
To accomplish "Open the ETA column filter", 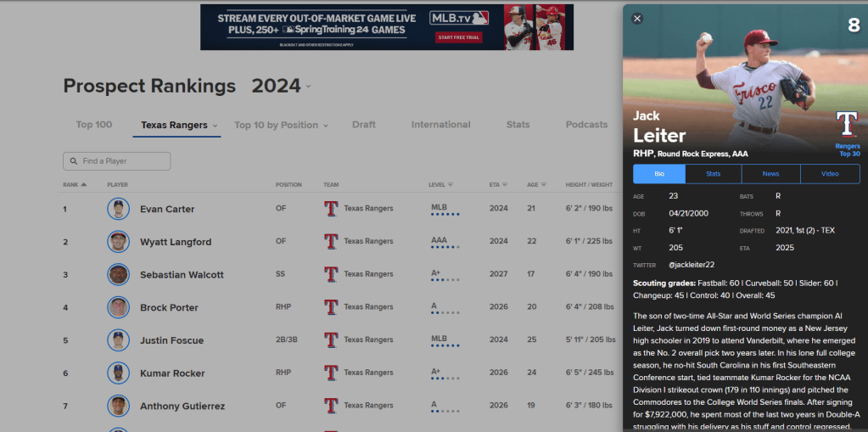I will point(504,184).
